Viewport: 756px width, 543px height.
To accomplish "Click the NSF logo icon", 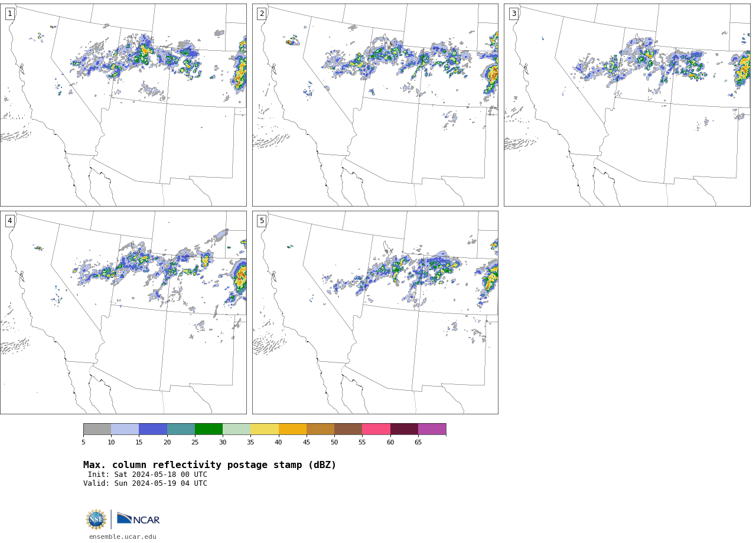I will [x=96, y=519].
